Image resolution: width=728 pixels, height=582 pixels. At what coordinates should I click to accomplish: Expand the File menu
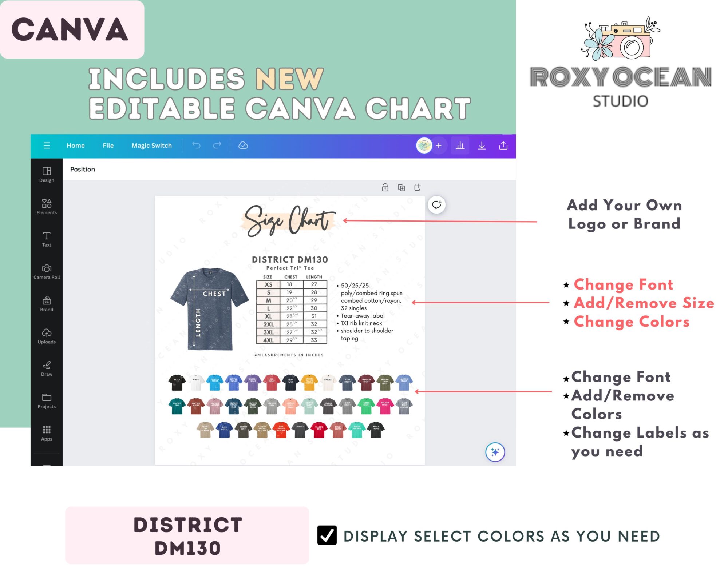[x=108, y=145]
